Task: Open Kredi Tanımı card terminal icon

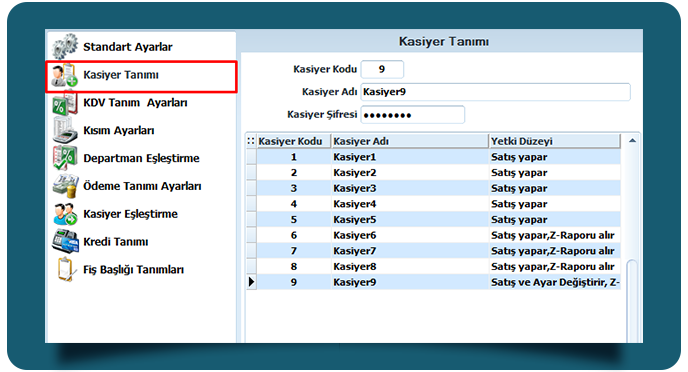Action: click(x=65, y=242)
